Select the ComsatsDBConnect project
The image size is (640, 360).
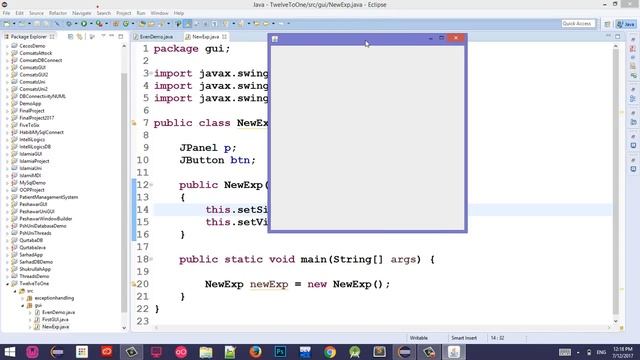click(41, 60)
